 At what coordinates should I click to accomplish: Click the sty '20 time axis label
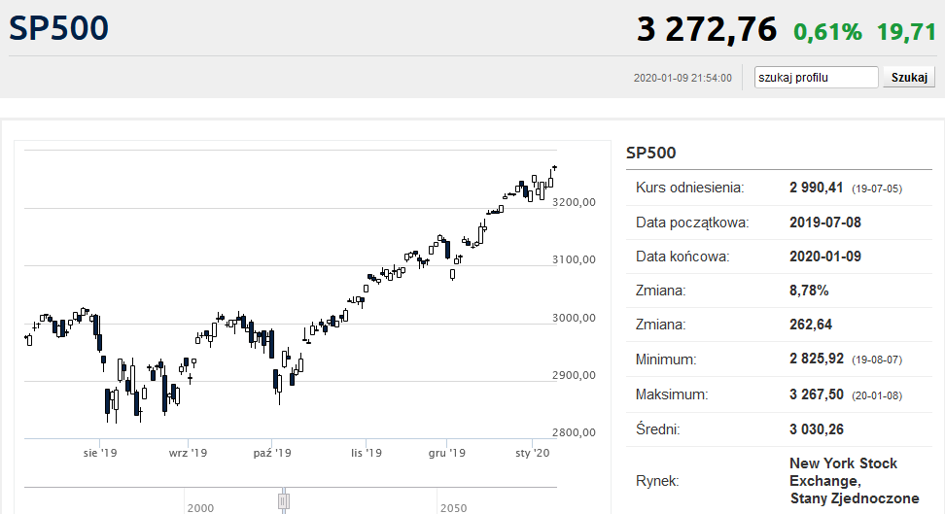point(532,453)
